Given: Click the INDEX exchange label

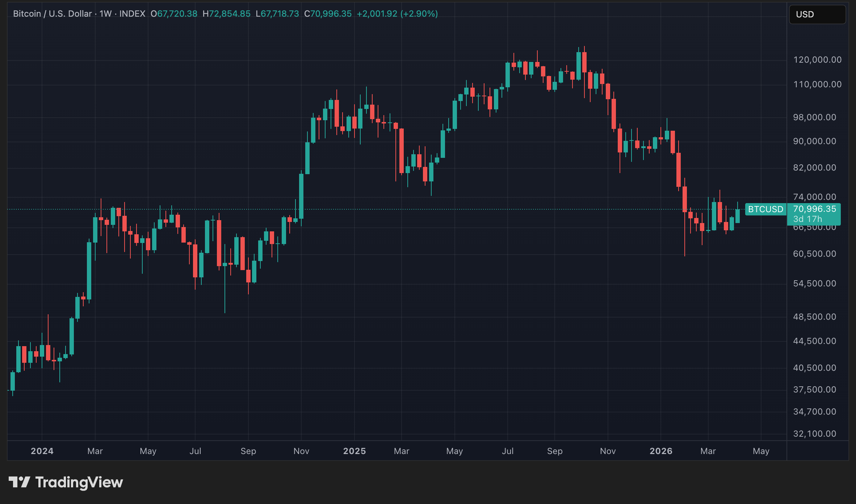Looking at the screenshot, I should pos(134,13).
